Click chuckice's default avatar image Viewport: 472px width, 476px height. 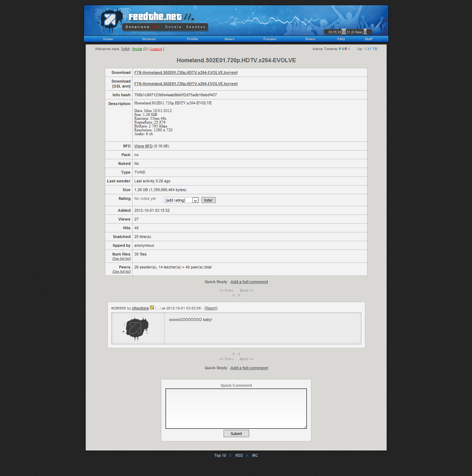pos(136,328)
